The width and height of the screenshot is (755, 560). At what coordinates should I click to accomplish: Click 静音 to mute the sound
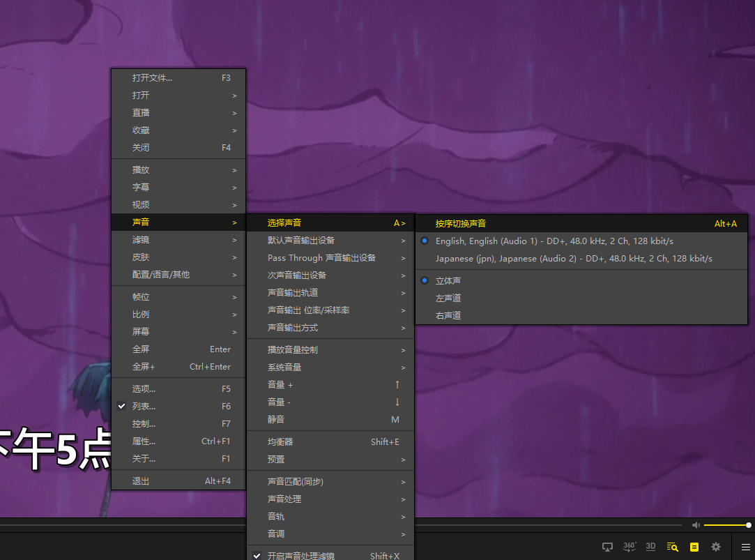point(276,420)
